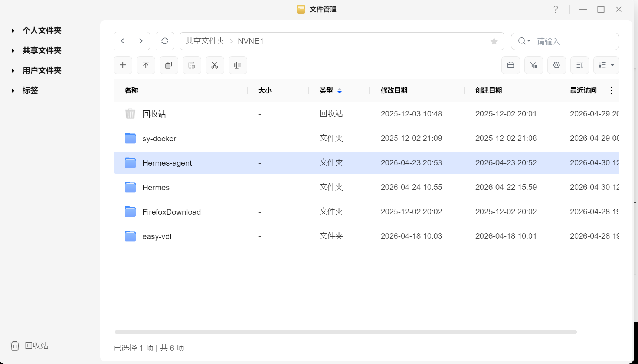
Task: Open the briefcase toolbar icon
Action: (x=511, y=65)
